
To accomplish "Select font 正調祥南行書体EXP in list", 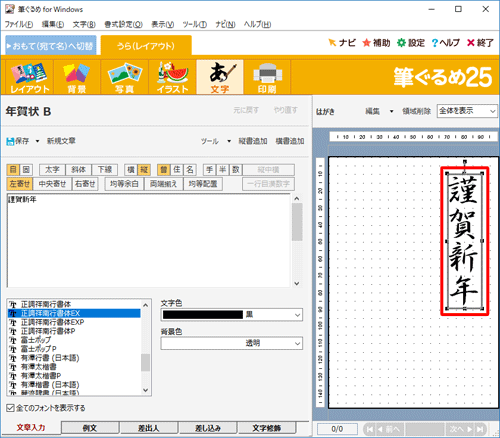I will pos(74,322).
